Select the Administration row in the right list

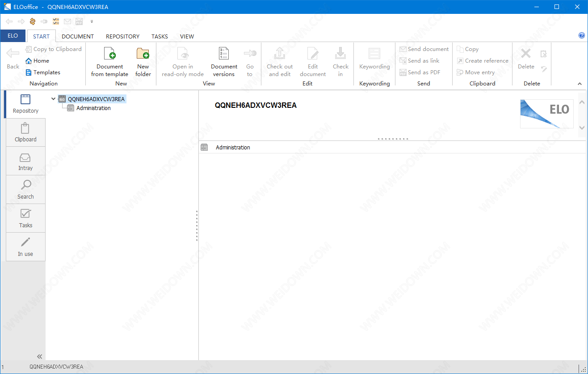tap(392, 147)
